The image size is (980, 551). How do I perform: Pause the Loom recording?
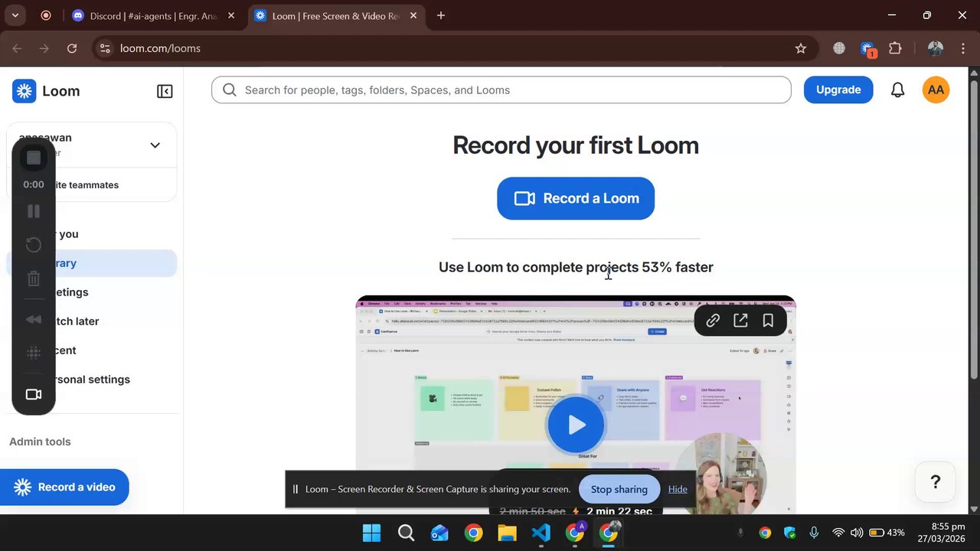pyautogui.click(x=34, y=211)
